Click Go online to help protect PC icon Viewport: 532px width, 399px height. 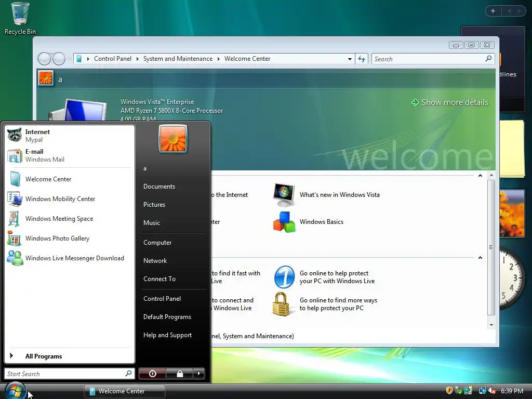click(x=284, y=277)
